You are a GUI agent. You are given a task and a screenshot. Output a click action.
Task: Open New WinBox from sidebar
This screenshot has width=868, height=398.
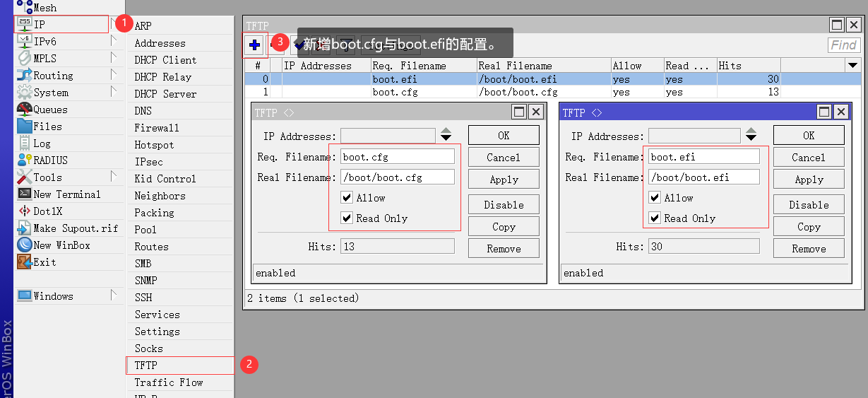pyautogui.click(x=61, y=245)
